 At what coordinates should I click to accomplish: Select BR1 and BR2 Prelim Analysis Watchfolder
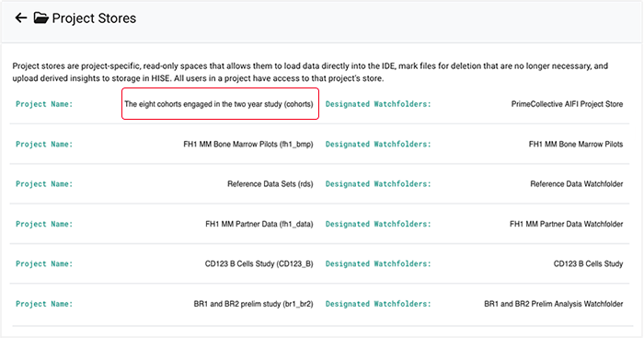(x=554, y=304)
